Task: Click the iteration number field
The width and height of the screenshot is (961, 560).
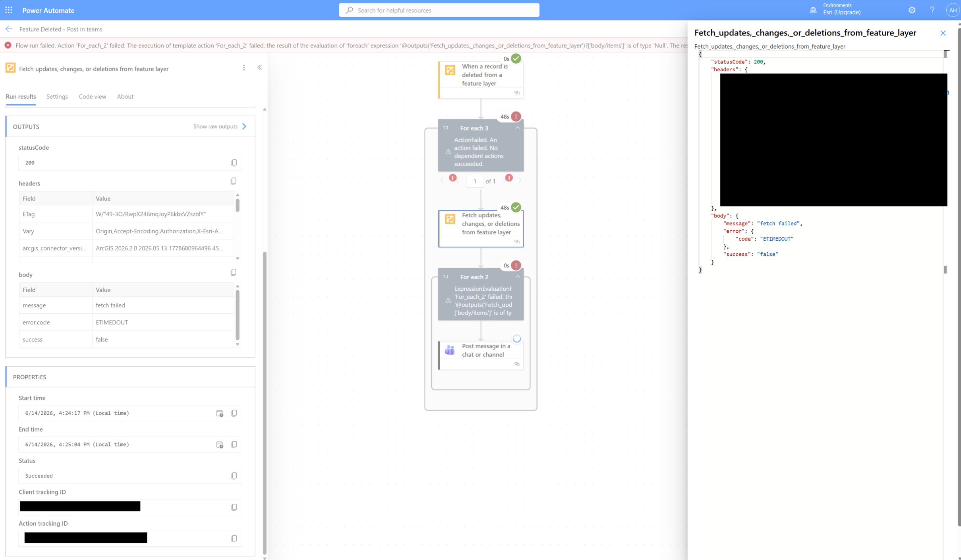Action: 475,181
